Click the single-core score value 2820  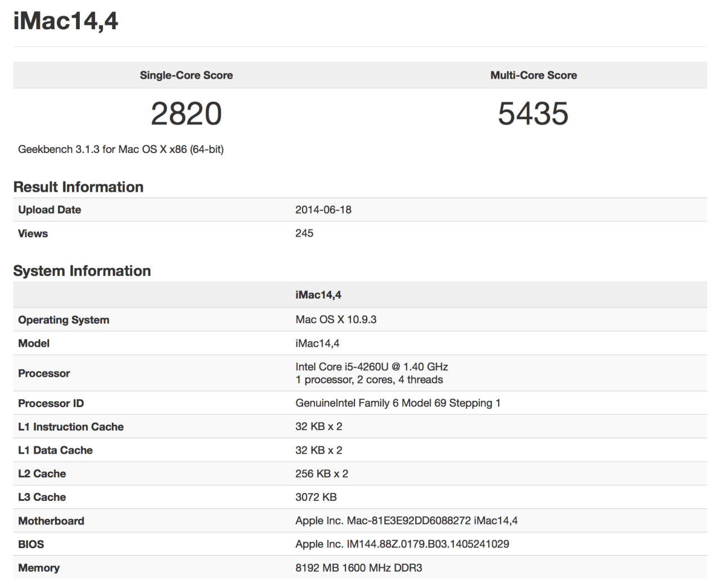[x=186, y=114]
